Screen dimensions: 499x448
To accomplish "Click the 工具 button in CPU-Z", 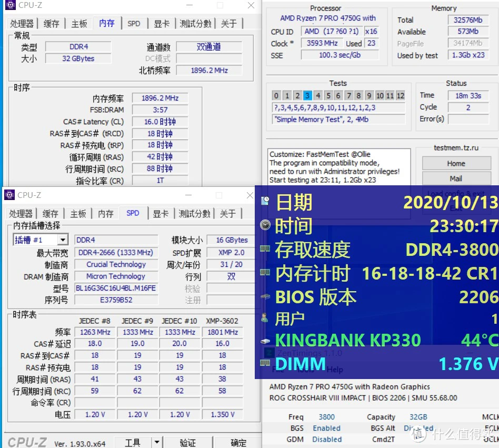I will pos(133,442).
